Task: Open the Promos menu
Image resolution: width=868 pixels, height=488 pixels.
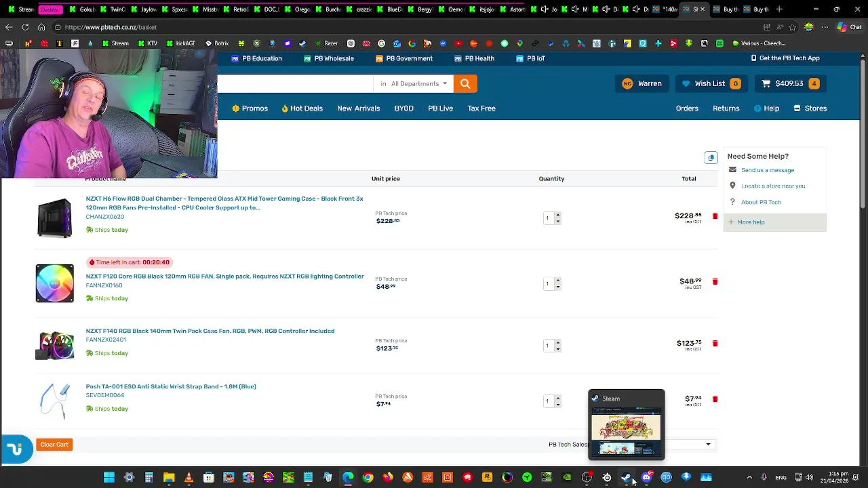Action: click(x=250, y=108)
